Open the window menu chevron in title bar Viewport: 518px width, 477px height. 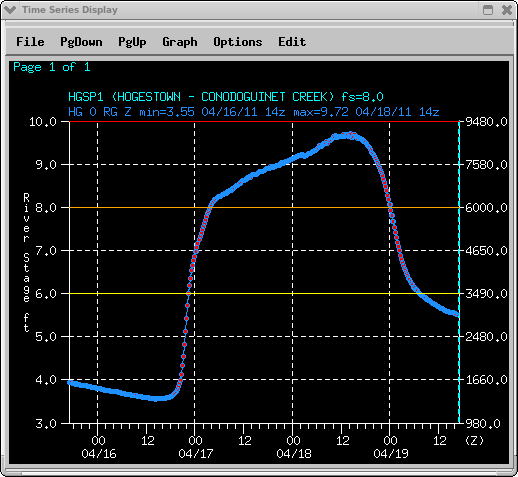10,10
